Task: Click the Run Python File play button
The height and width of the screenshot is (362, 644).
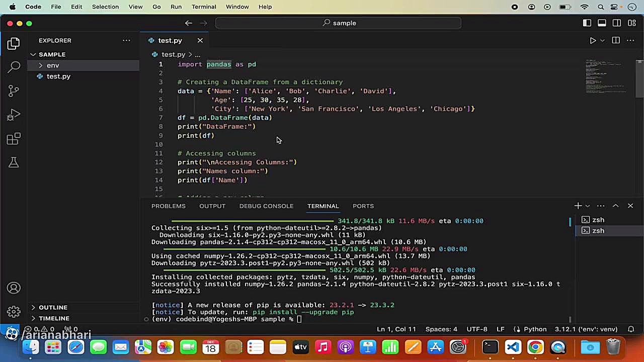Action: 593,40
